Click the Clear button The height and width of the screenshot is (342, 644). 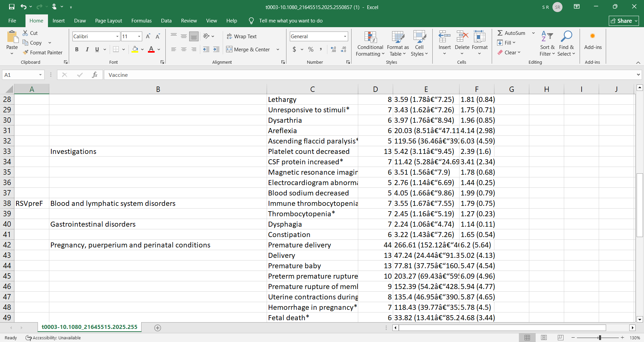coord(509,52)
